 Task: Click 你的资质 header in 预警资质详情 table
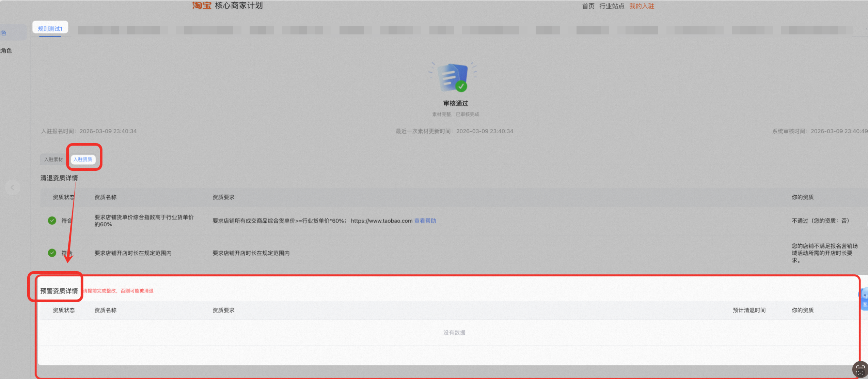click(x=803, y=310)
